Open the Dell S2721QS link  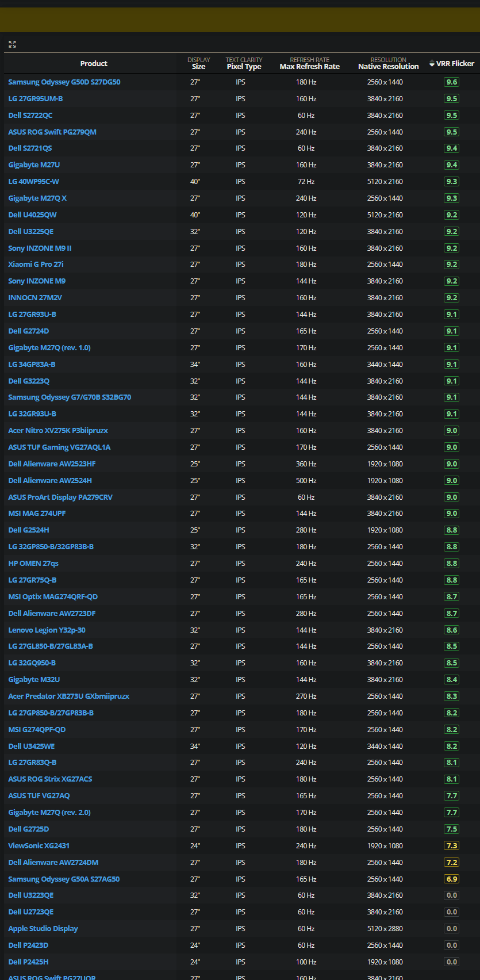click(30, 148)
